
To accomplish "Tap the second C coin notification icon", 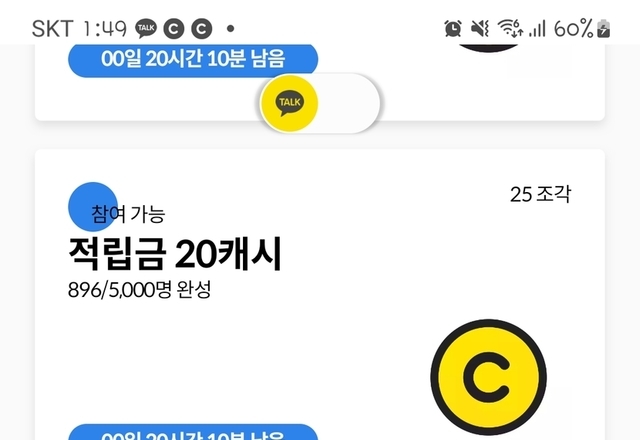I will [x=202, y=29].
